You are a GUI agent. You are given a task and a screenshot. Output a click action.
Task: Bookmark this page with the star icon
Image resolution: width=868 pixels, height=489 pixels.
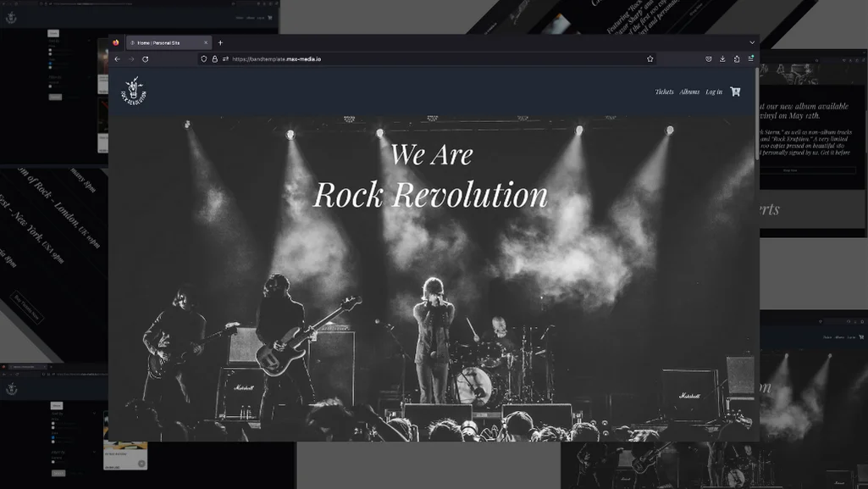pos(650,59)
